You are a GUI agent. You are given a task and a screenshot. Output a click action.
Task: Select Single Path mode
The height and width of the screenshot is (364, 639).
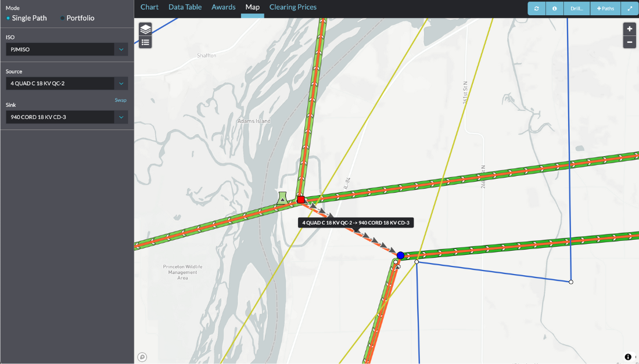pos(29,18)
